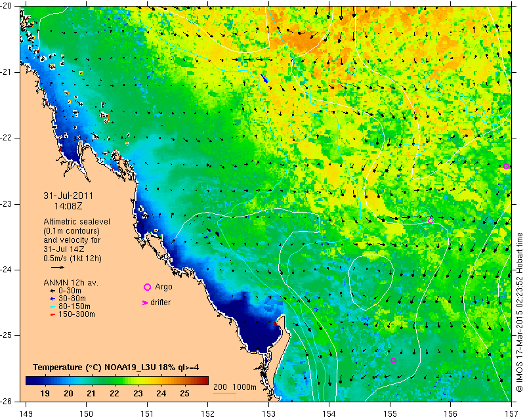Click the '0-30m' legend label
The image size is (525, 420).
tap(70, 291)
